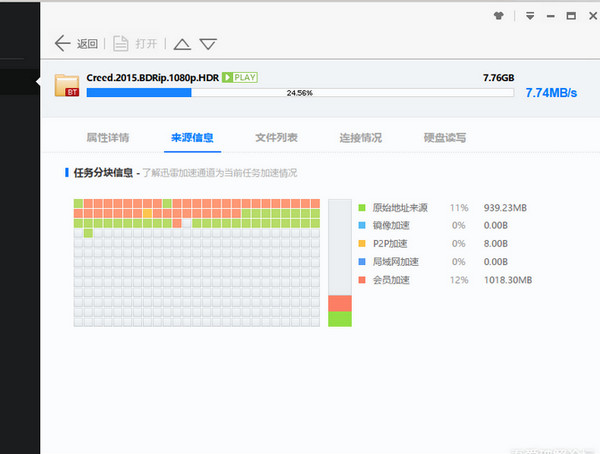Click the 11% percentage value
The width and height of the screenshot is (600, 454).
459,208
